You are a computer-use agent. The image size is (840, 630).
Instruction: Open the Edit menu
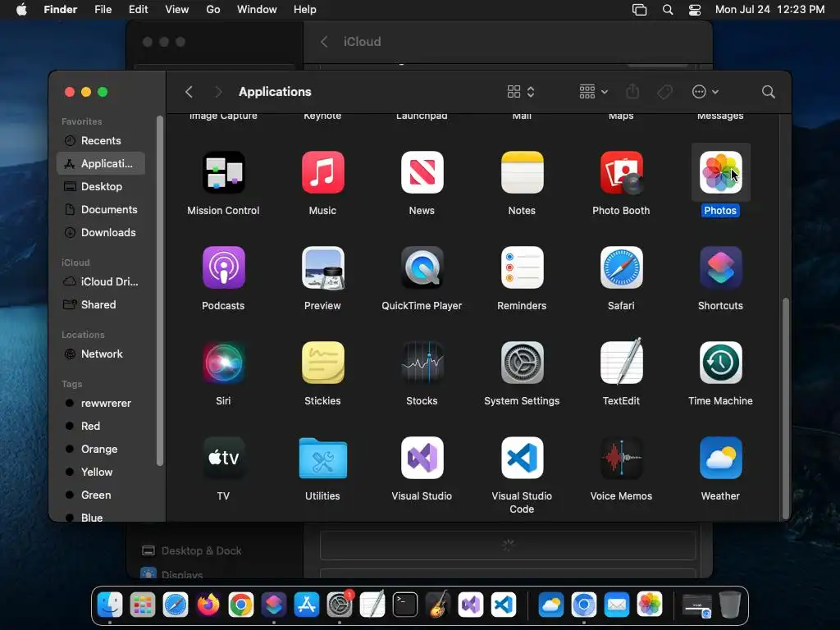[x=138, y=9]
